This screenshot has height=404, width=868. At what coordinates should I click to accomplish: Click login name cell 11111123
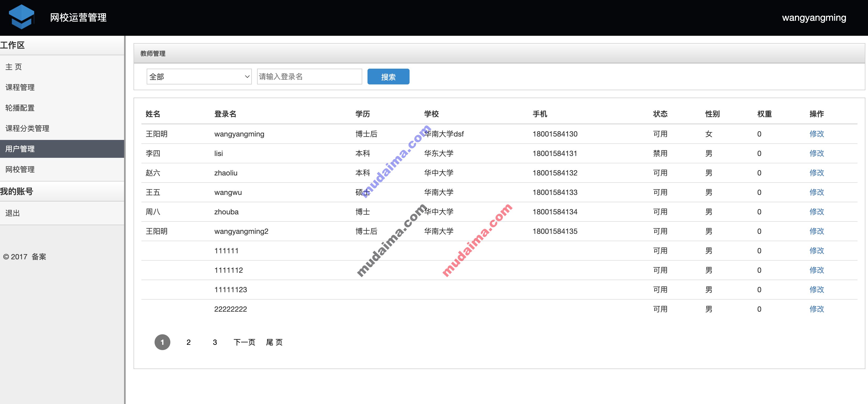(x=231, y=290)
